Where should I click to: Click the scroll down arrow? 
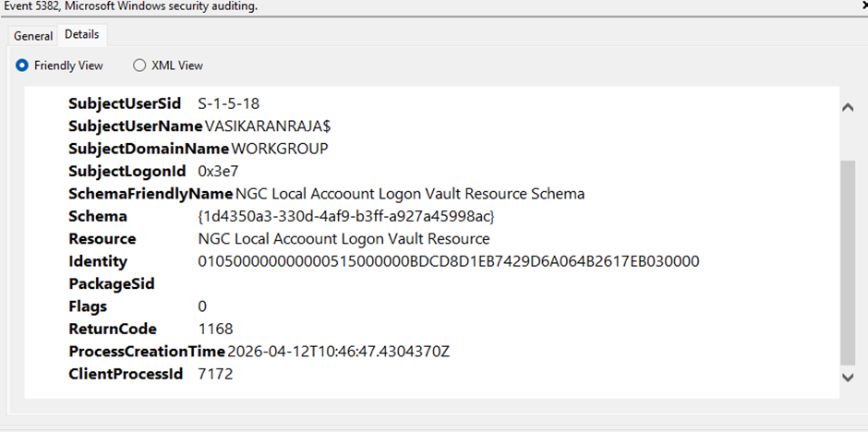coord(847,378)
